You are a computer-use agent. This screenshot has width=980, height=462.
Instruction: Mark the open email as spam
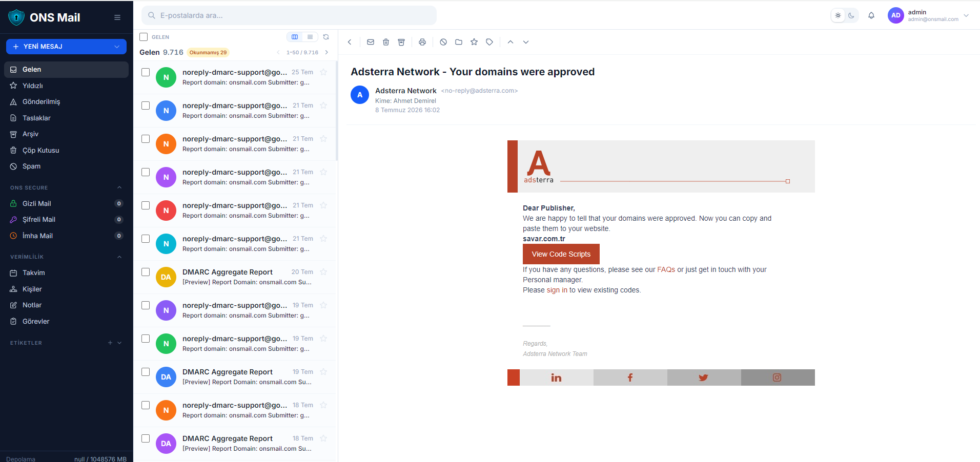[443, 42]
